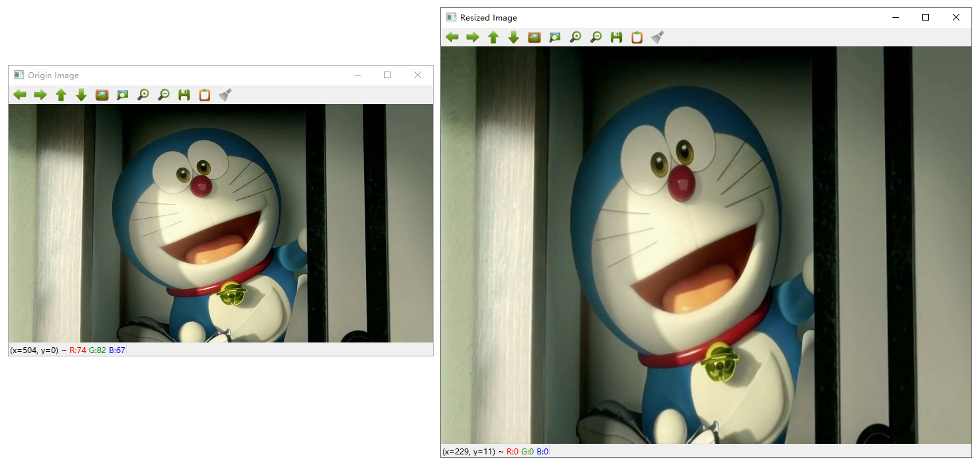Click the 'B:67' value in Origin Image status bar
980x469 pixels.
117,350
